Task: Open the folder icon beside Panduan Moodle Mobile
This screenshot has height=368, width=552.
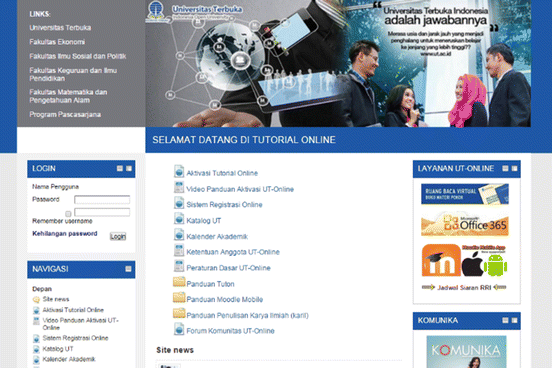Action: click(179, 298)
